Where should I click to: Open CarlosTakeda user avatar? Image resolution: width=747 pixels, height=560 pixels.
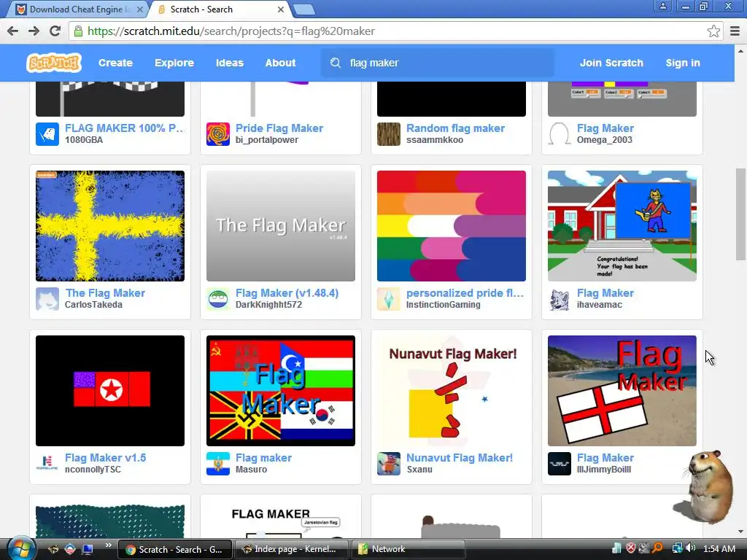(x=47, y=299)
